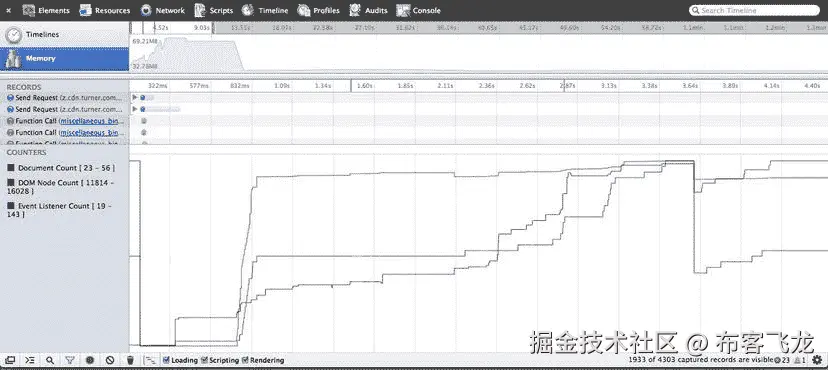This screenshot has height=370, width=828.
Task: Open the Profiles panel
Action: point(318,10)
